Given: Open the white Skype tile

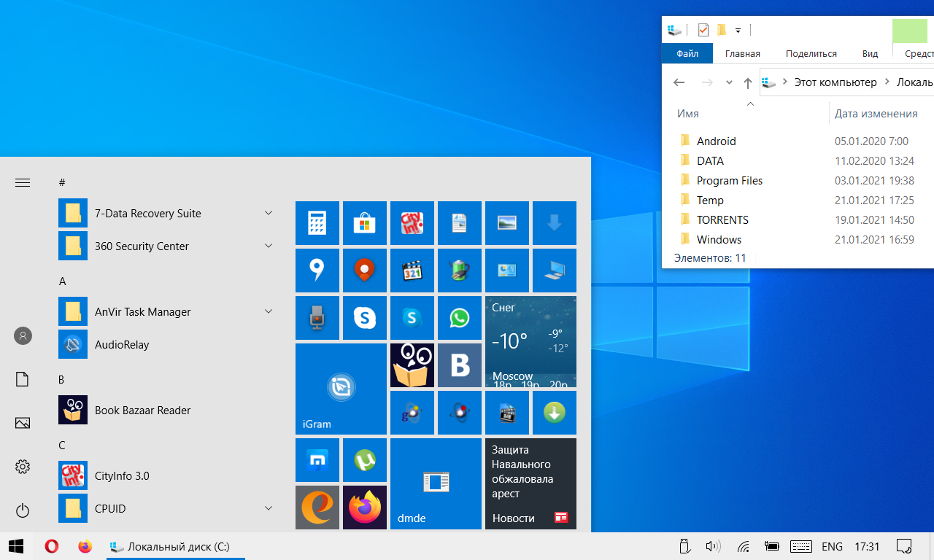Looking at the screenshot, I should pos(364,318).
